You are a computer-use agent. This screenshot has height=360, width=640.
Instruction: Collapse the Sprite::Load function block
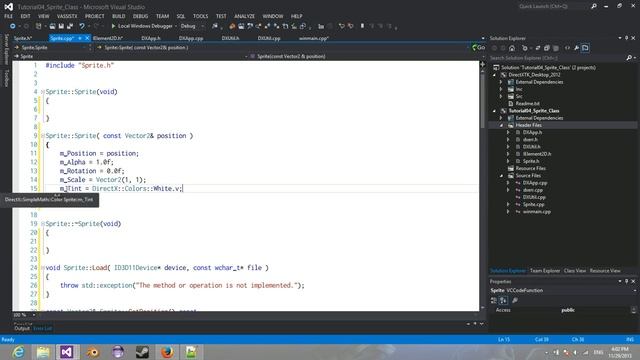click(42, 268)
